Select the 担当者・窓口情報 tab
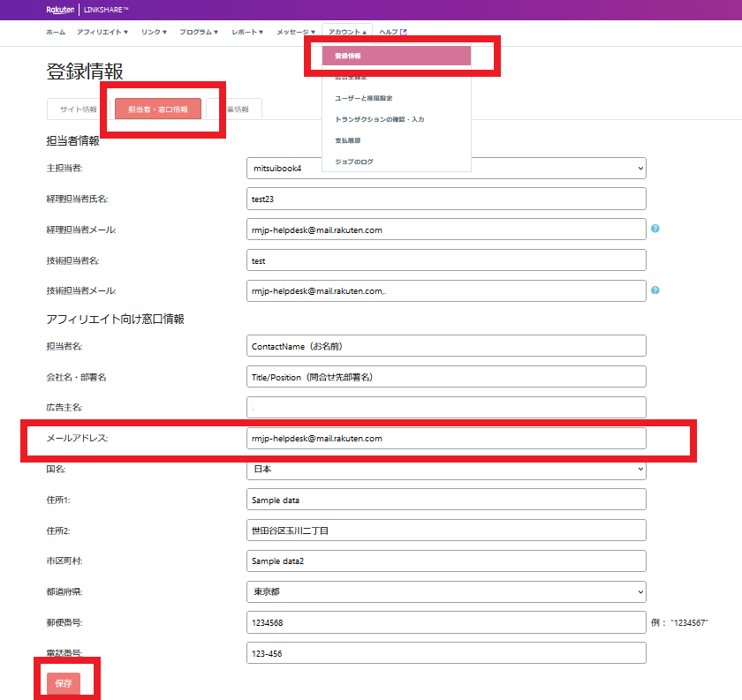 pos(157,109)
